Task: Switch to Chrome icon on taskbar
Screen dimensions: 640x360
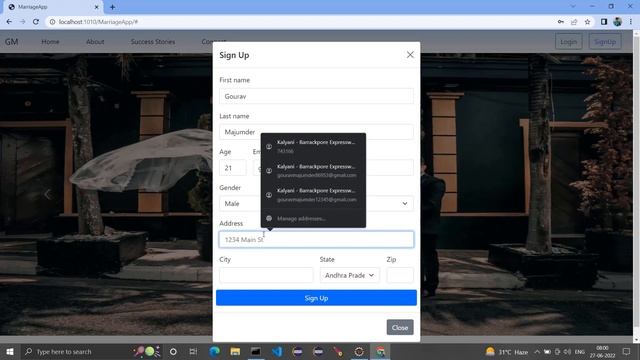Action: [380, 351]
